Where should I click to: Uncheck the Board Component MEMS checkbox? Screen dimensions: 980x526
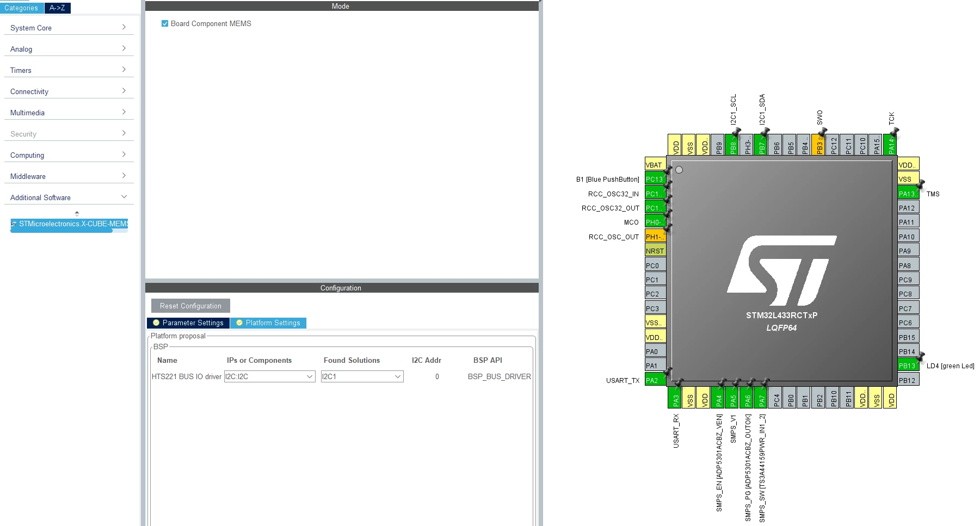[x=165, y=23]
